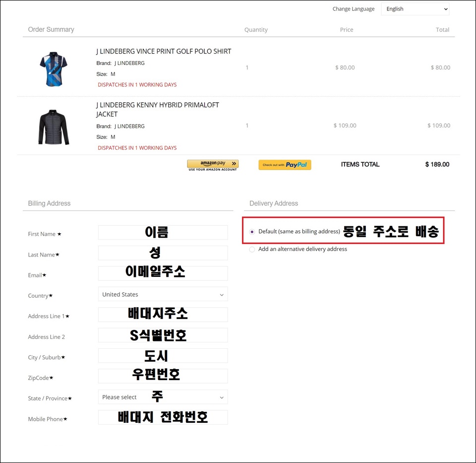Viewport: 476px width, 463px height.
Task: Click the jacket Brand: J LINDEBERG text
Action: (x=120, y=127)
